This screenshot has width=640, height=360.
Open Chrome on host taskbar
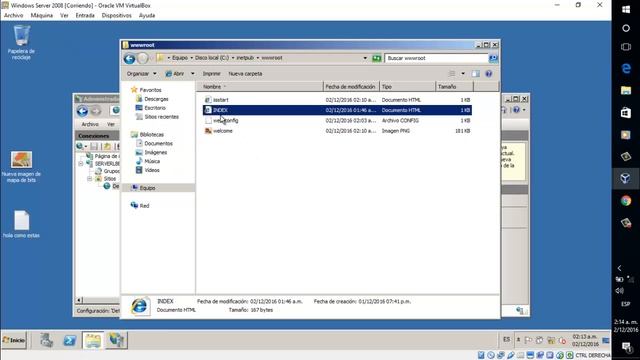626,200
